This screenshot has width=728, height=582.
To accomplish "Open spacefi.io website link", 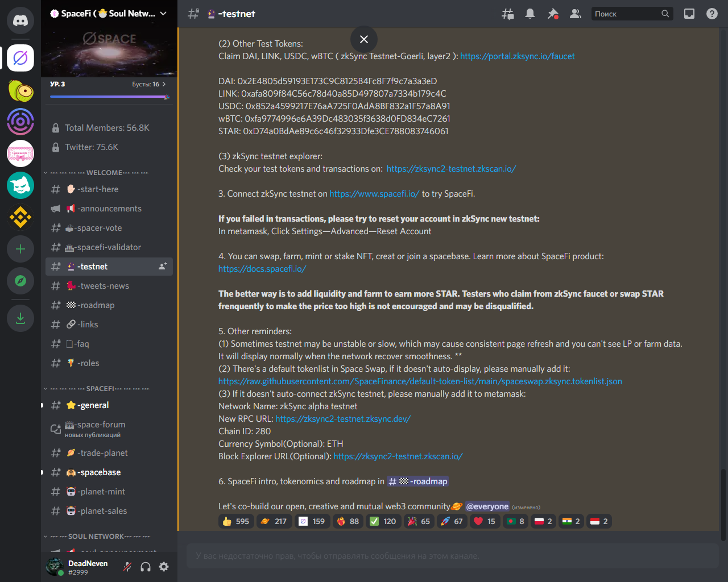I will (374, 194).
